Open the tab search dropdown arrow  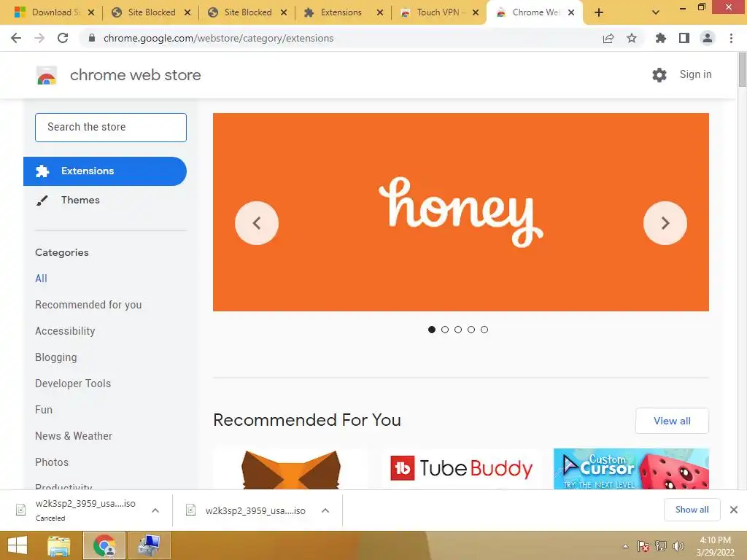[x=656, y=12]
